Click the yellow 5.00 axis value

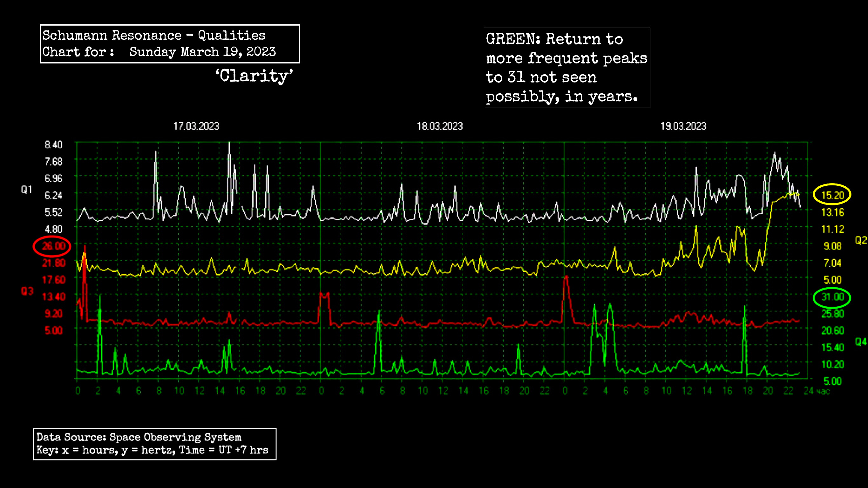(833, 280)
